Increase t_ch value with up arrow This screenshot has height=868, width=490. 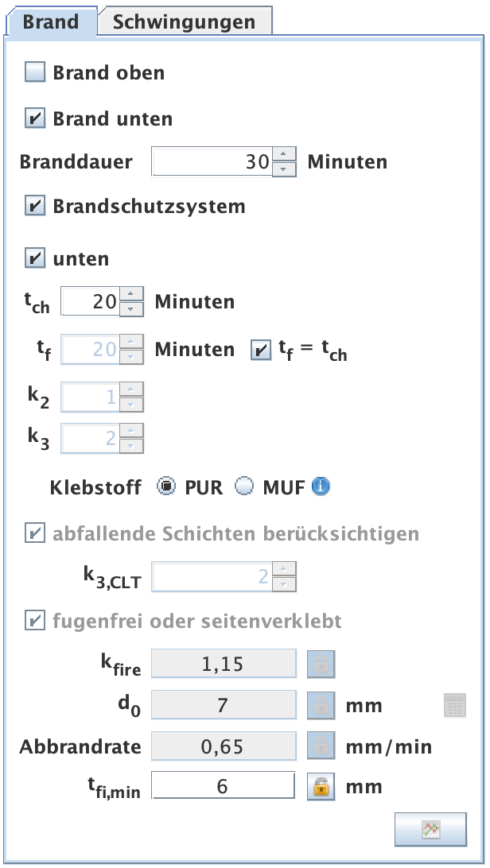tap(130, 295)
